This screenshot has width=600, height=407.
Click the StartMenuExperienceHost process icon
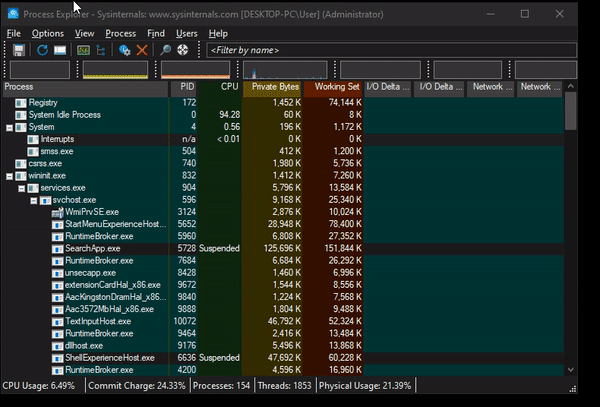57,225
